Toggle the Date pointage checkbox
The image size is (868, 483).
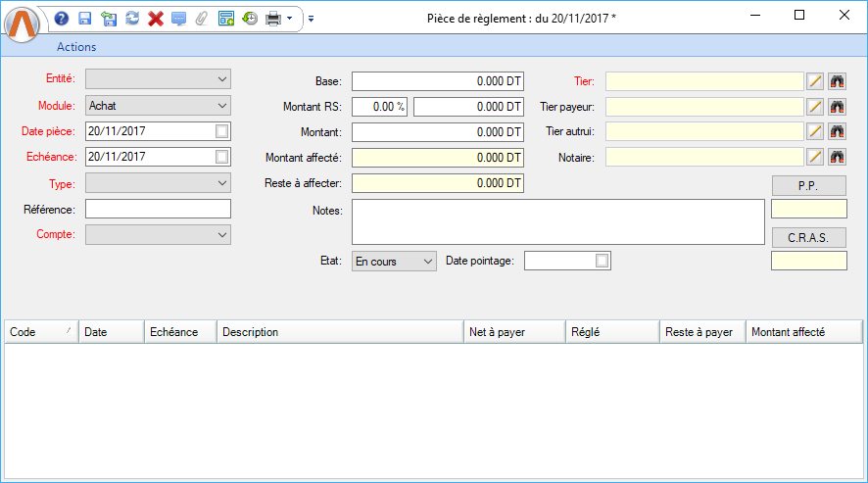[603, 261]
